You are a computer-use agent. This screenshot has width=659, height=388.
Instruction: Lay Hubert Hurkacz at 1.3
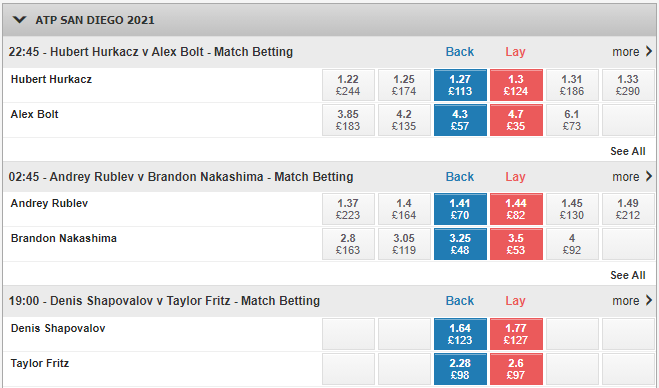pos(516,85)
